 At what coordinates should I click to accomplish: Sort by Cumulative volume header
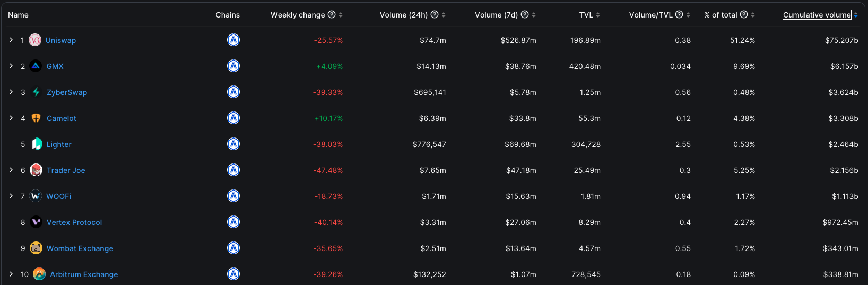pos(817,15)
